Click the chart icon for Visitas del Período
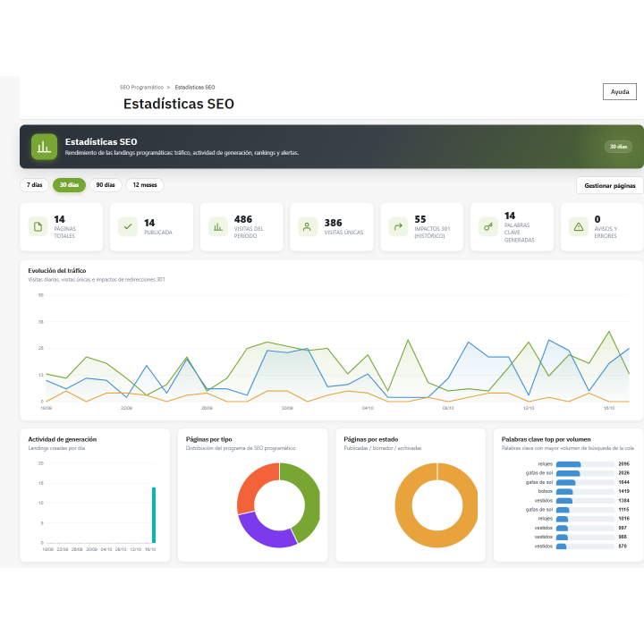644x644 pixels. click(x=218, y=226)
